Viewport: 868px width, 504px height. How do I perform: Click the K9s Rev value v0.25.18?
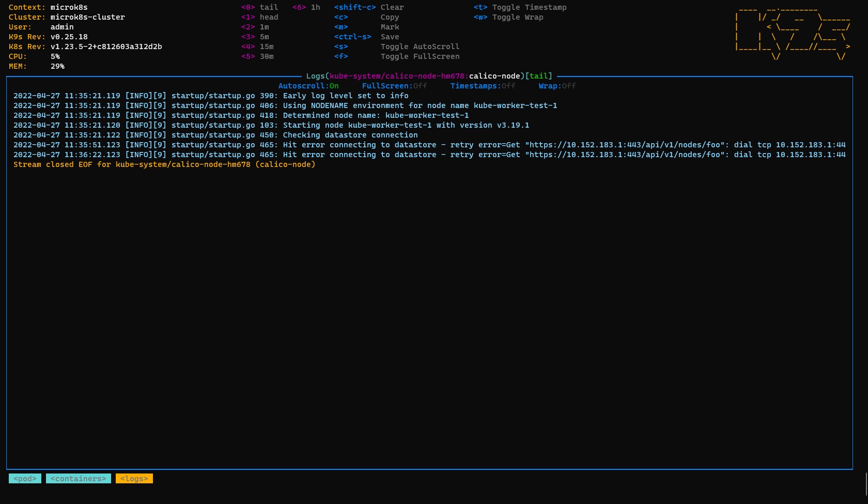(69, 37)
